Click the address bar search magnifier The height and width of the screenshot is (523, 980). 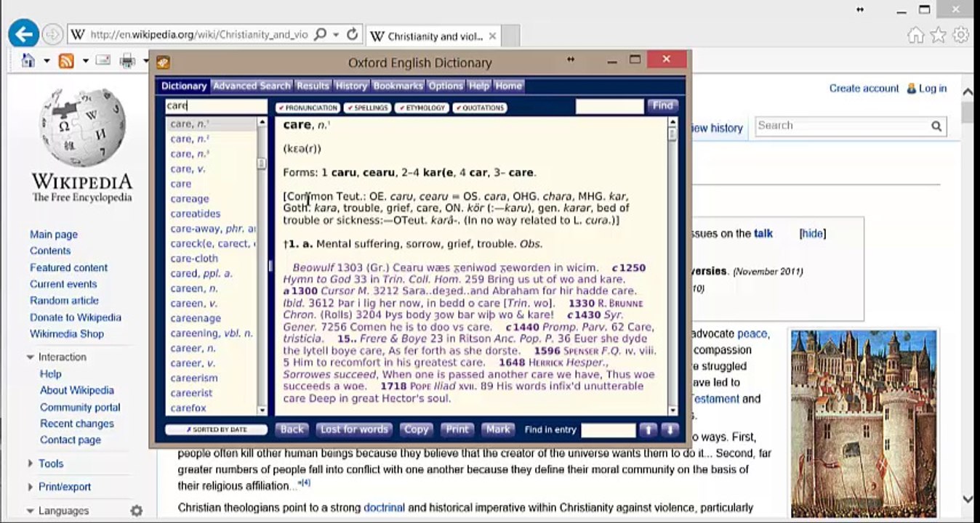[320, 34]
